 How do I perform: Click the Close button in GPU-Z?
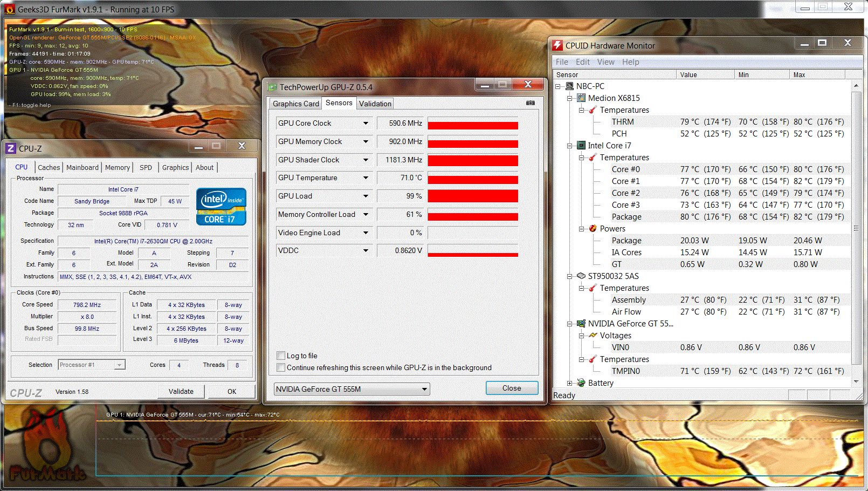512,388
